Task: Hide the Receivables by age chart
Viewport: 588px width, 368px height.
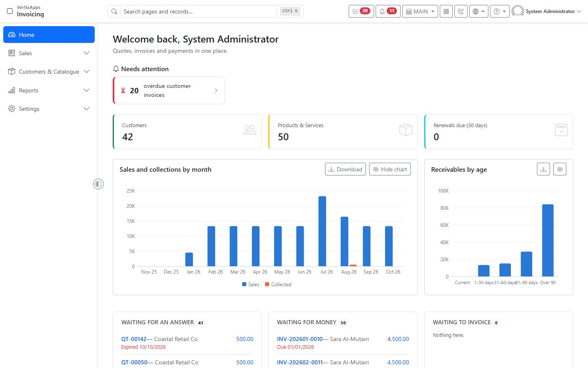Action: pos(560,169)
